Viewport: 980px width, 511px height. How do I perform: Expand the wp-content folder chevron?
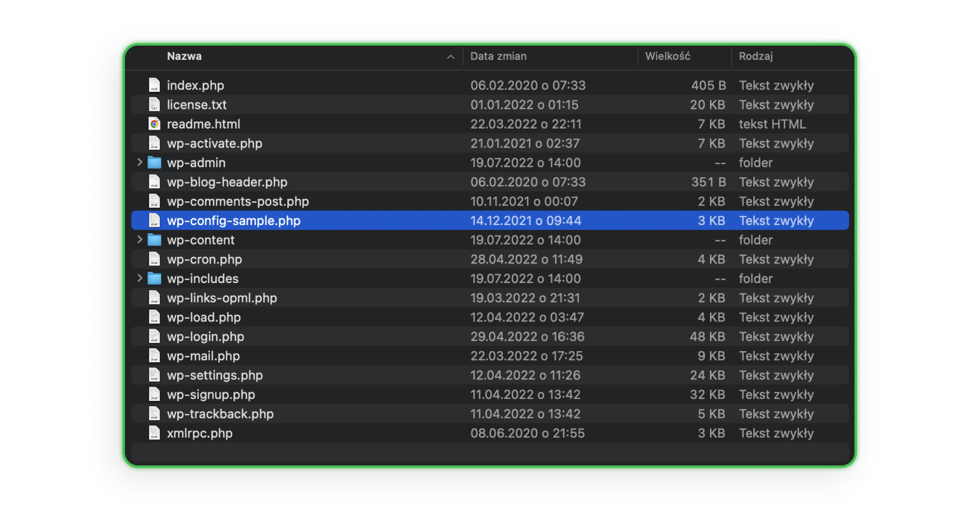(x=140, y=240)
